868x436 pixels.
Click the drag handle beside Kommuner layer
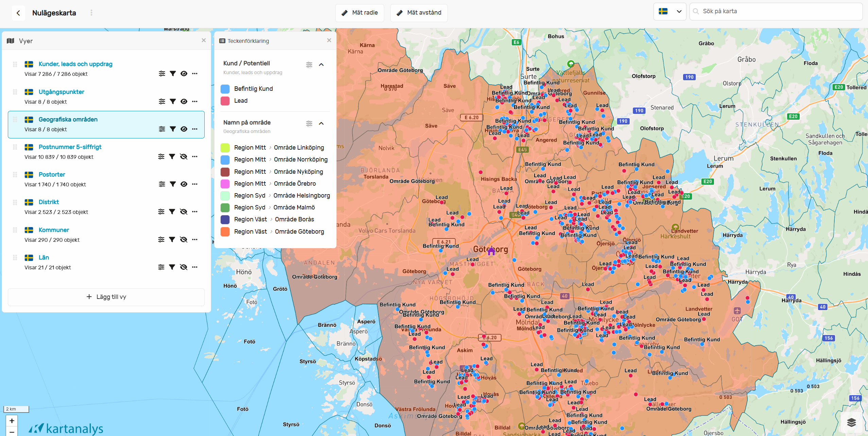pyautogui.click(x=15, y=230)
